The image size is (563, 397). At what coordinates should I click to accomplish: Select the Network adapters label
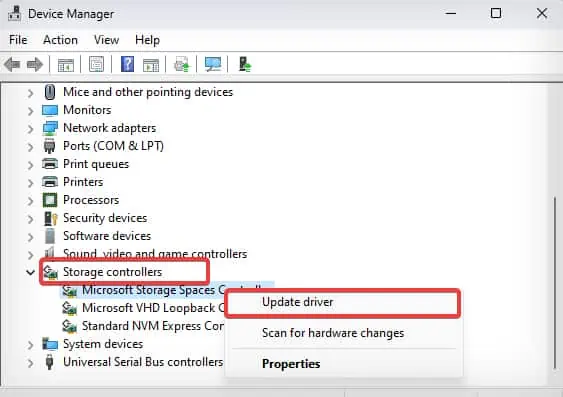pyautogui.click(x=110, y=128)
